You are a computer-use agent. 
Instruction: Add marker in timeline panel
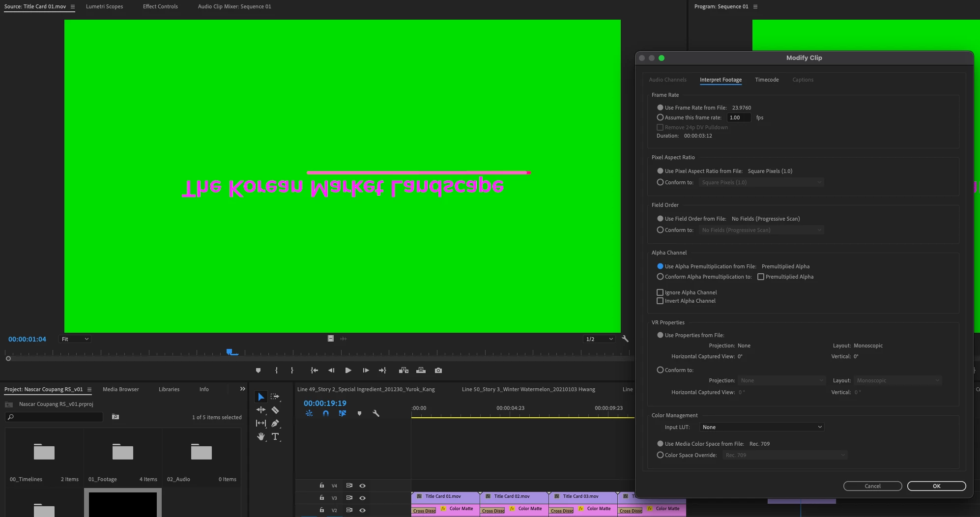(359, 414)
